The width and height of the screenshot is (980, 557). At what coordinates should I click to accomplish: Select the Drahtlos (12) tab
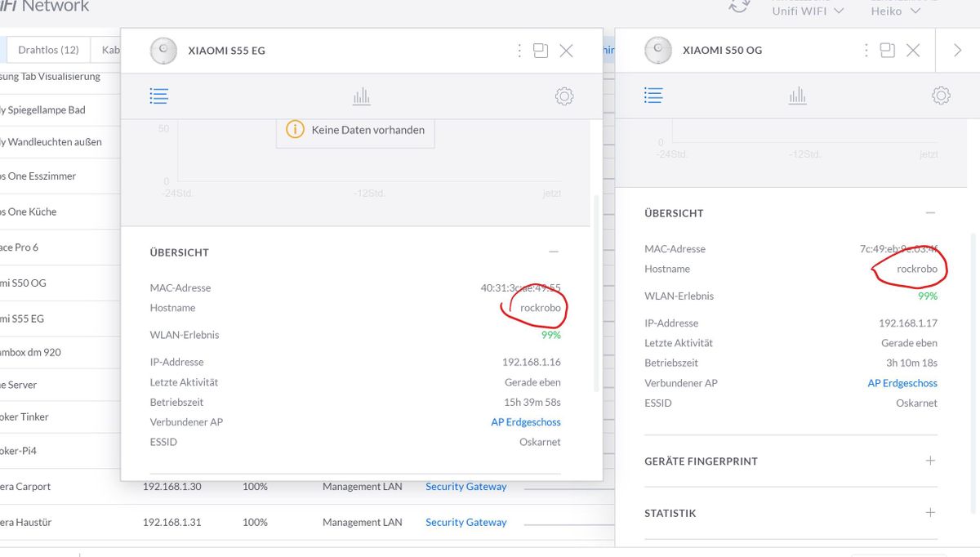coord(48,50)
